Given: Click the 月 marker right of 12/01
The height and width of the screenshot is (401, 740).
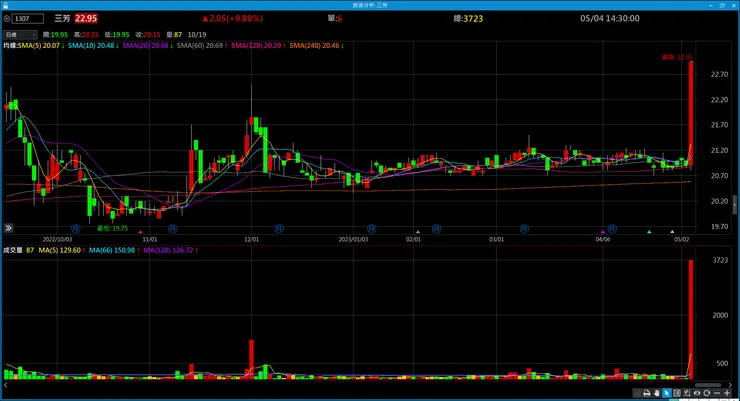Looking at the screenshot, I should coord(279,229).
